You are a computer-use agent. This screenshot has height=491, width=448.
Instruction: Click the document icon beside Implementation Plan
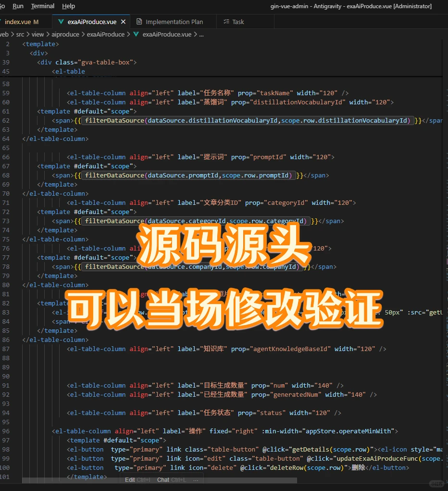click(x=138, y=21)
